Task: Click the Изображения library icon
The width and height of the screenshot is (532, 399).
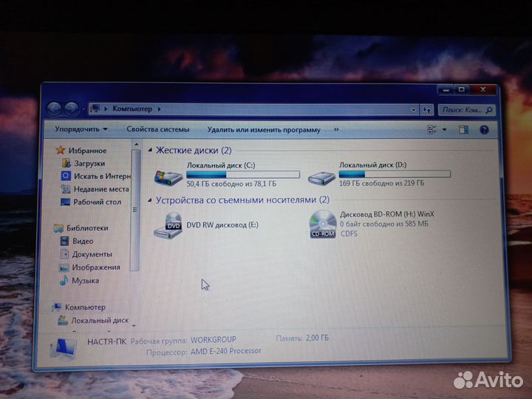Action: click(x=64, y=267)
